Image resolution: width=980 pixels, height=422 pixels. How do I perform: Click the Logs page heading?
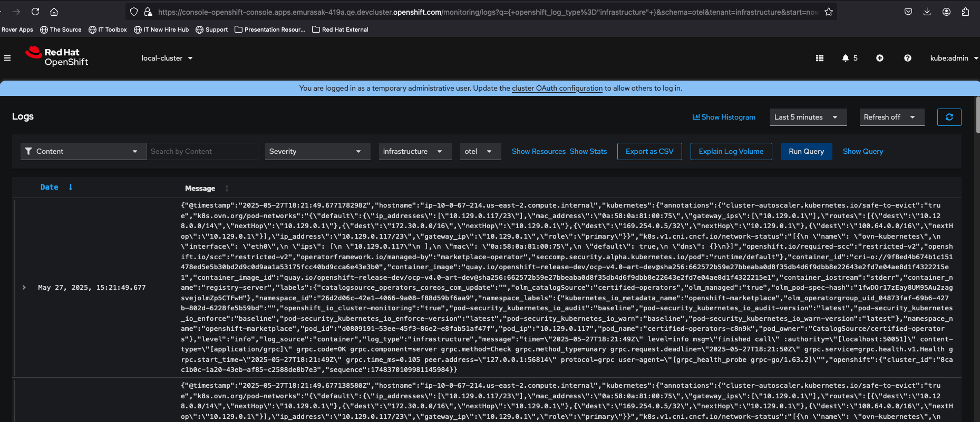pos(23,116)
